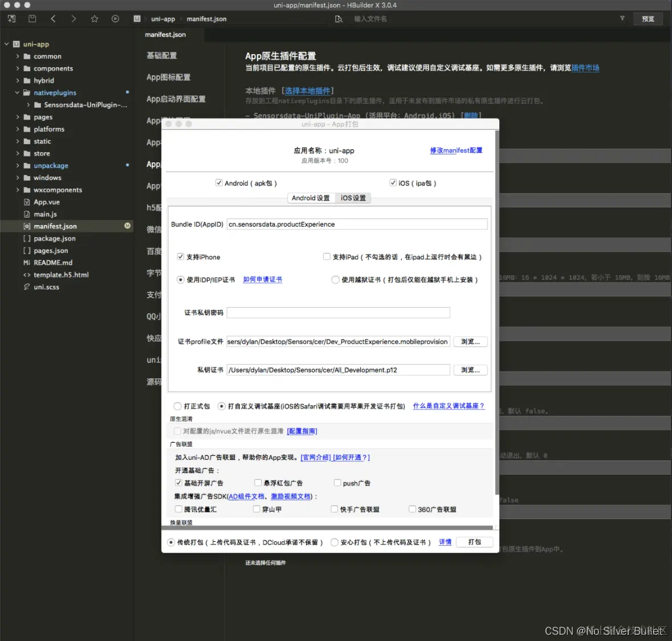Click App.vue file icon in tree
Image resolution: width=672 pixels, height=641 pixels.
click(27, 202)
